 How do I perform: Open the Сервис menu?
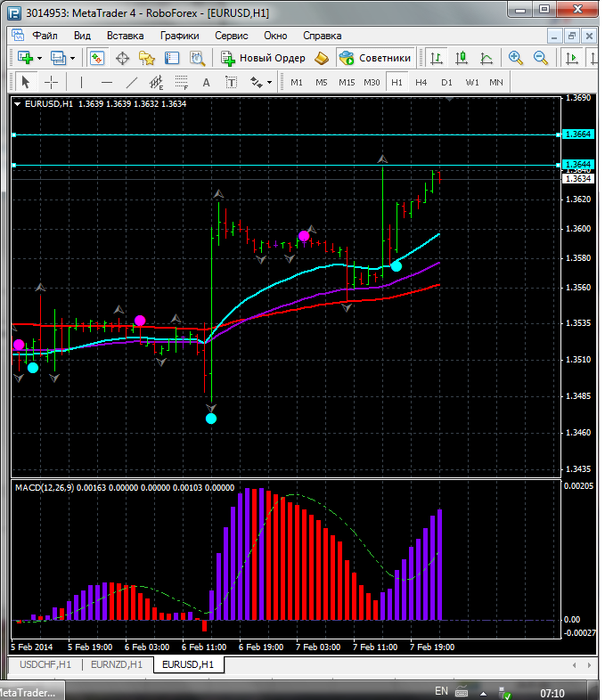232,36
